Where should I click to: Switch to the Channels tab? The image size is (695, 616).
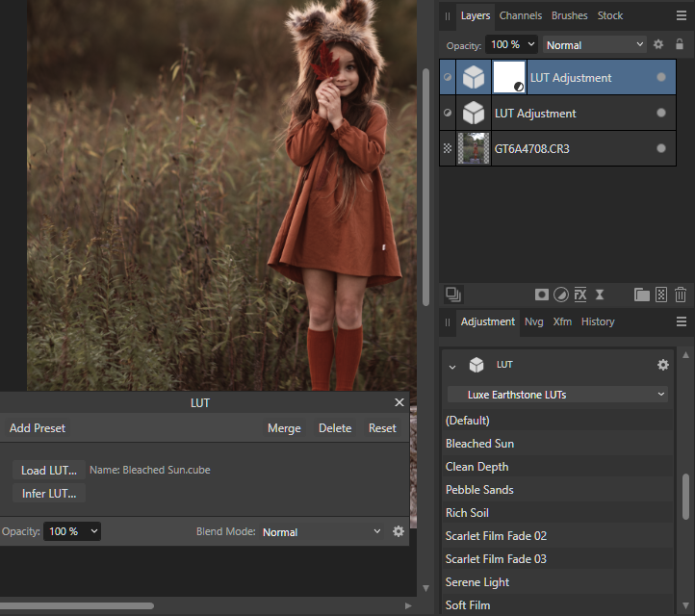click(520, 15)
